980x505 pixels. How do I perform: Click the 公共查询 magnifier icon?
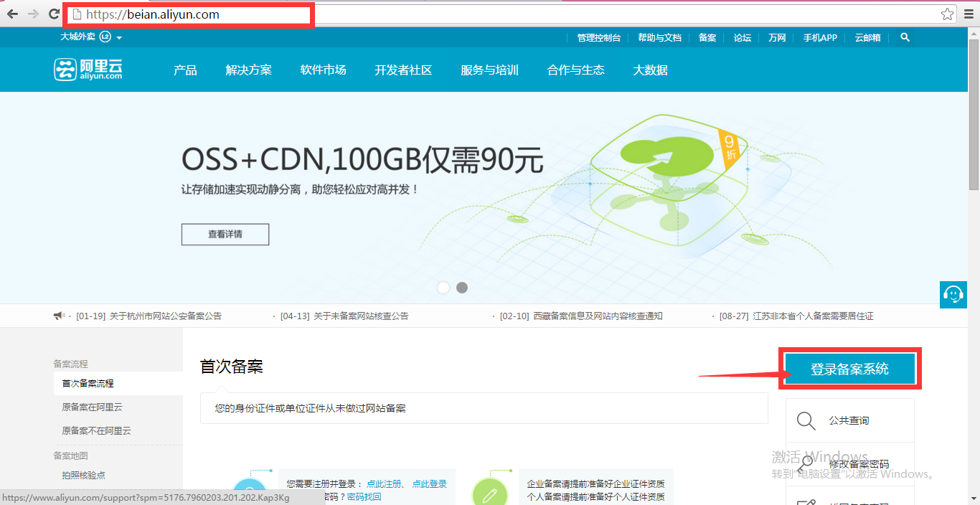tap(806, 420)
